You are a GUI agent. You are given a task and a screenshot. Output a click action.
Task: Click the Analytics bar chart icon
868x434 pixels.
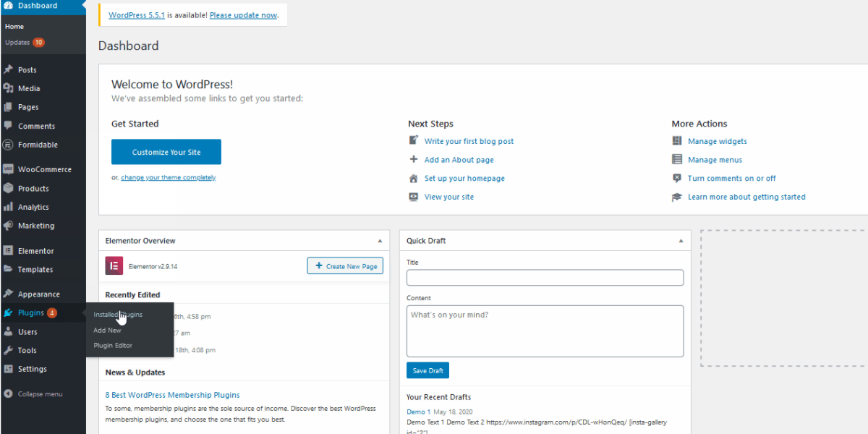(x=8, y=207)
